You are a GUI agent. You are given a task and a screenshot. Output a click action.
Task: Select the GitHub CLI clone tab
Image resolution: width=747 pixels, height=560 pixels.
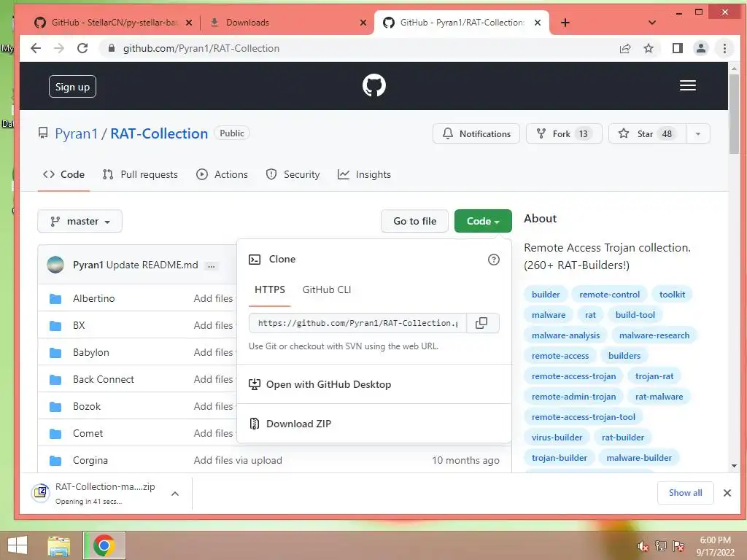(327, 290)
